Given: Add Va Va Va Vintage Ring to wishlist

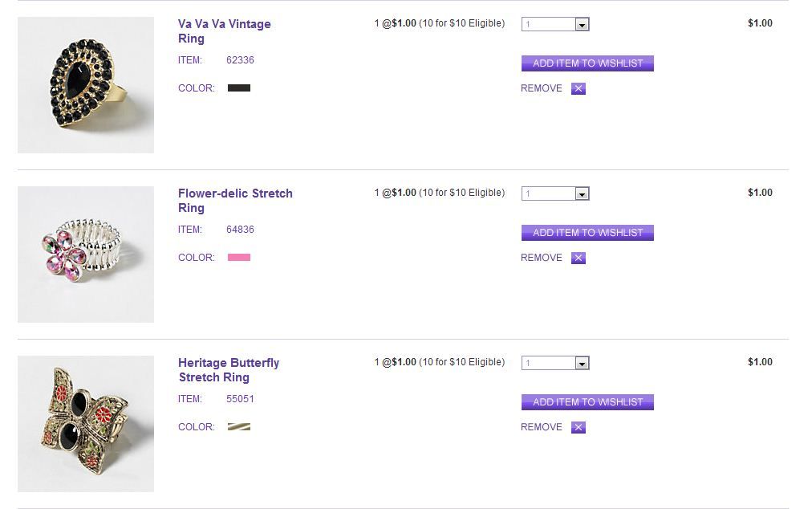Looking at the screenshot, I should point(587,63).
